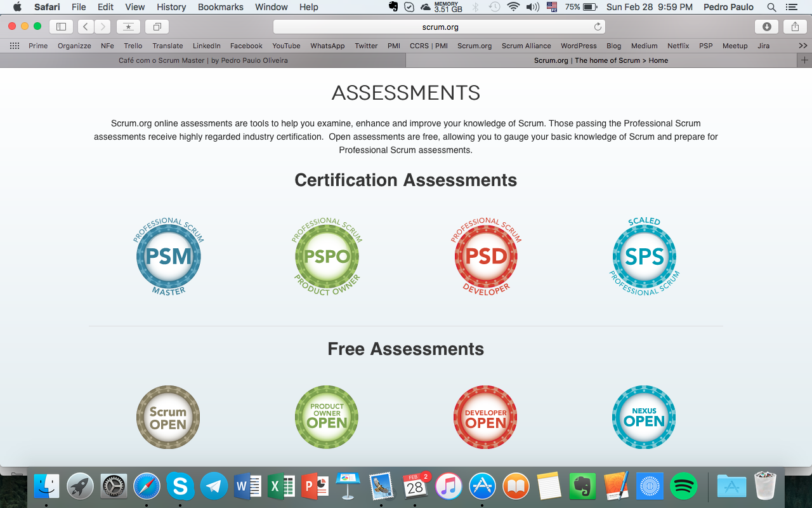Open the PSM certification assessment badge
This screenshot has width=812, height=508.
coord(168,257)
